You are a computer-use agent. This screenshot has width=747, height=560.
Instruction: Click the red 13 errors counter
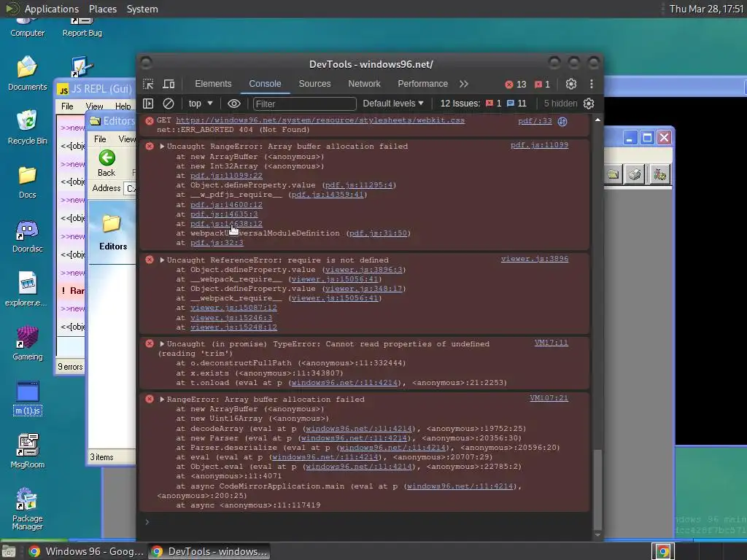click(x=516, y=85)
